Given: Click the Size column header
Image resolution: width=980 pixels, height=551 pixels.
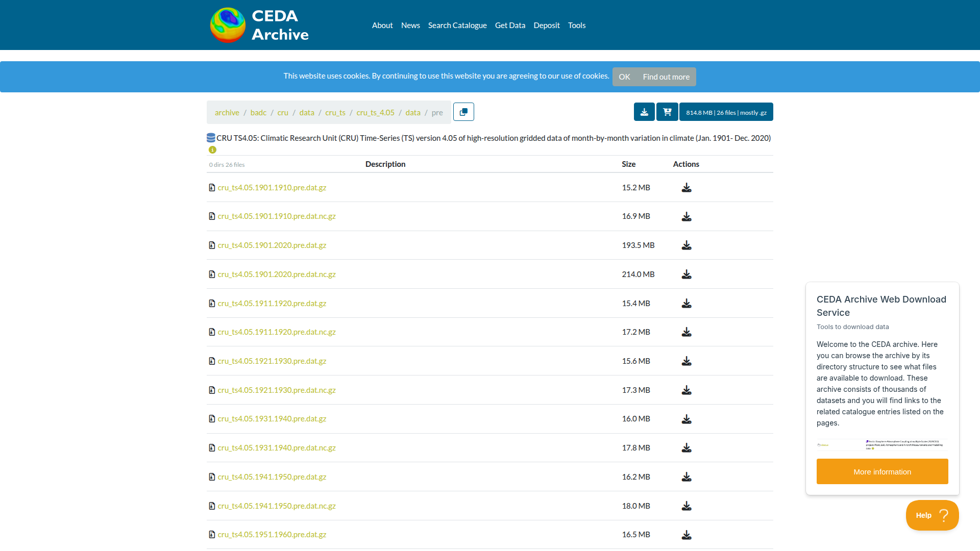Looking at the screenshot, I should [628, 164].
